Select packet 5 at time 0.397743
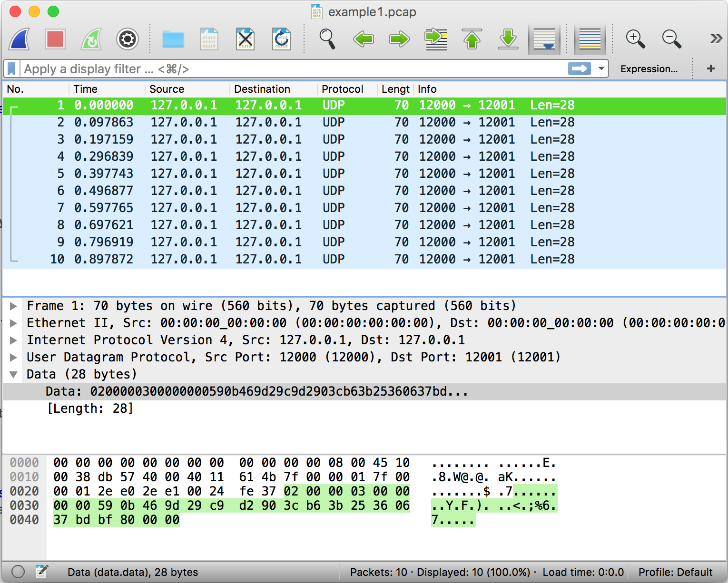 coord(364,174)
